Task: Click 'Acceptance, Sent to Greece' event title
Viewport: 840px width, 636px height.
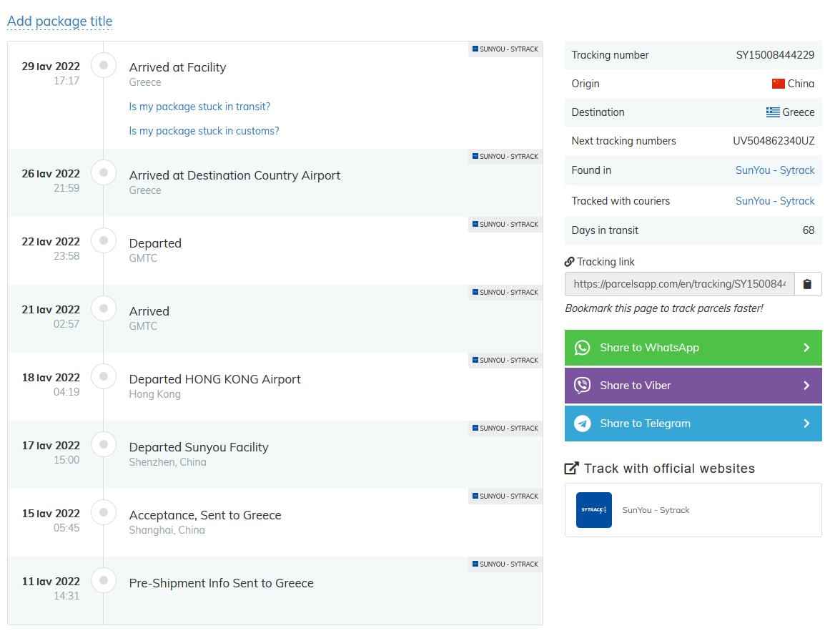Action: tap(205, 515)
